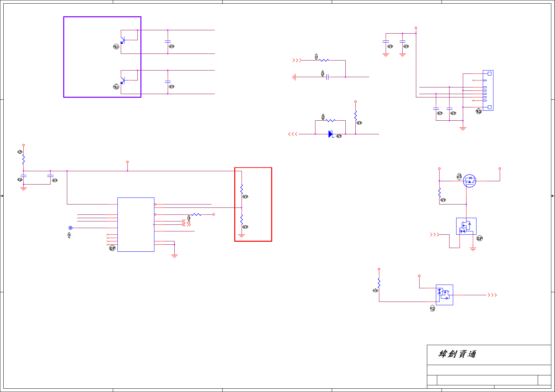Select the lower NPN transistor symbol
This screenshot has width=555, height=392.
click(x=122, y=80)
